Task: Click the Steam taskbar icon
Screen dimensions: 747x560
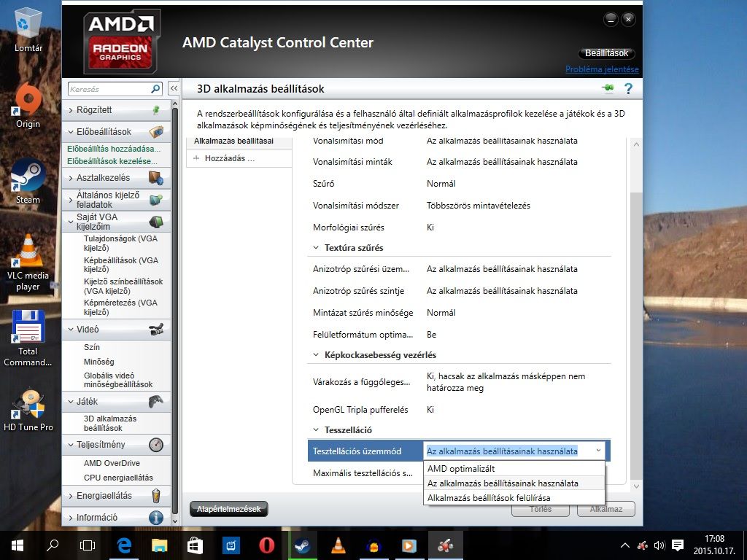Action: click(302, 545)
